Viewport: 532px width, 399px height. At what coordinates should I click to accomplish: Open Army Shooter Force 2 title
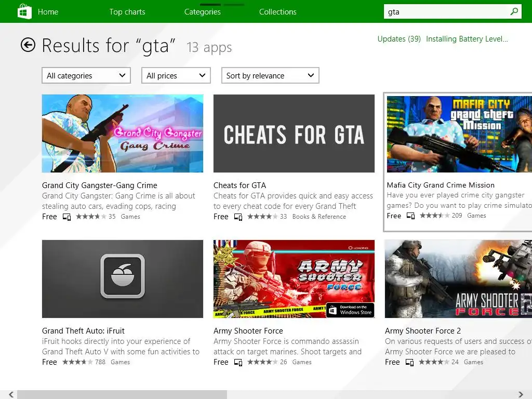(x=423, y=331)
